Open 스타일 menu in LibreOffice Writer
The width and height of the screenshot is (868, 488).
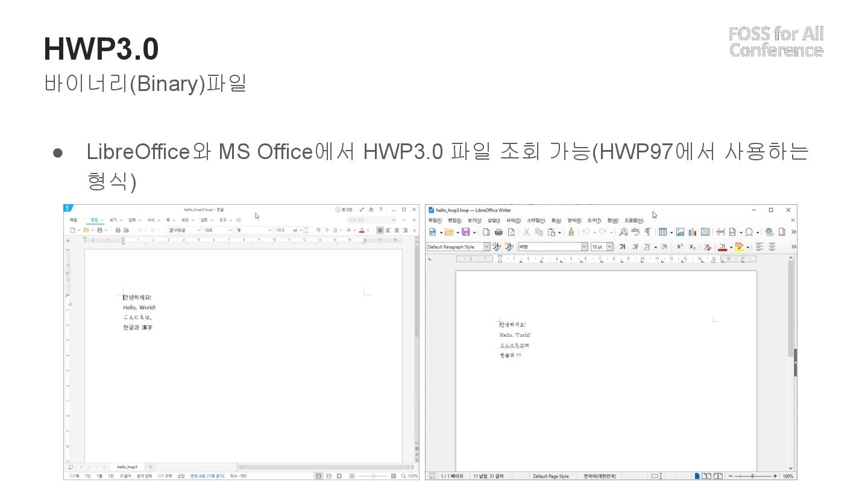tap(536, 221)
